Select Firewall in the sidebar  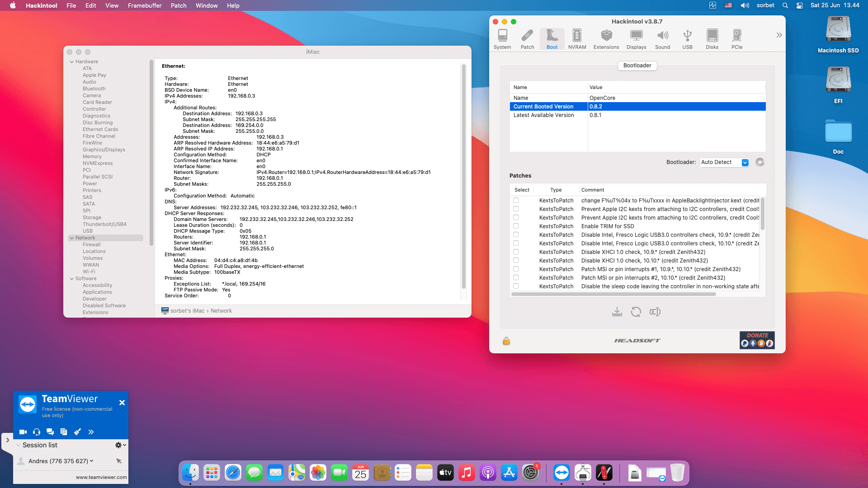point(92,245)
